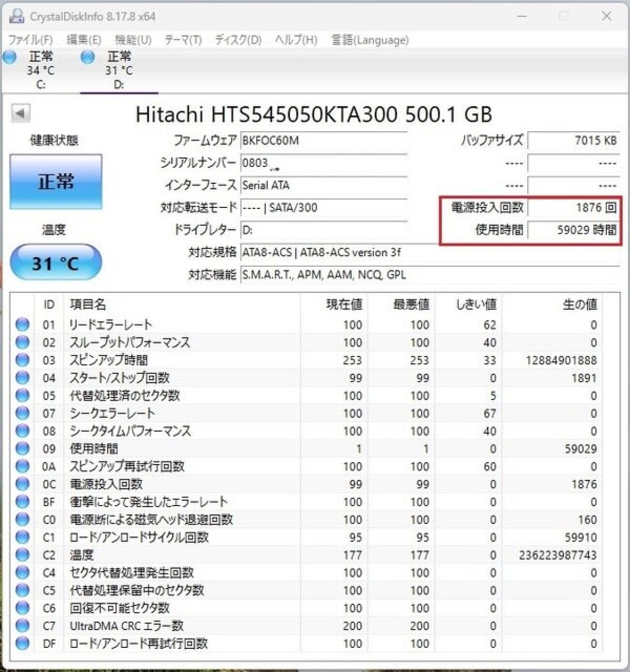Click status orb for スループットパフォーマンス row

tap(22, 342)
